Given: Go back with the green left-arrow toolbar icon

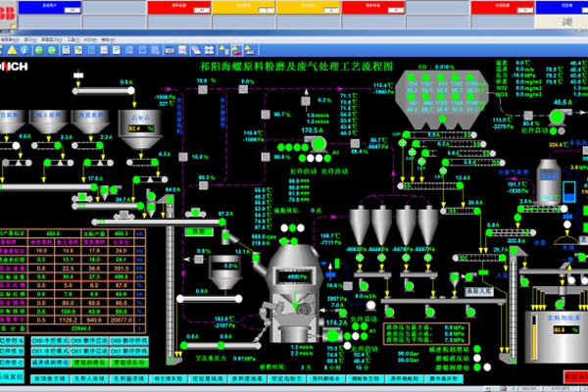Looking at the screenshot, I should coord(39,50).
